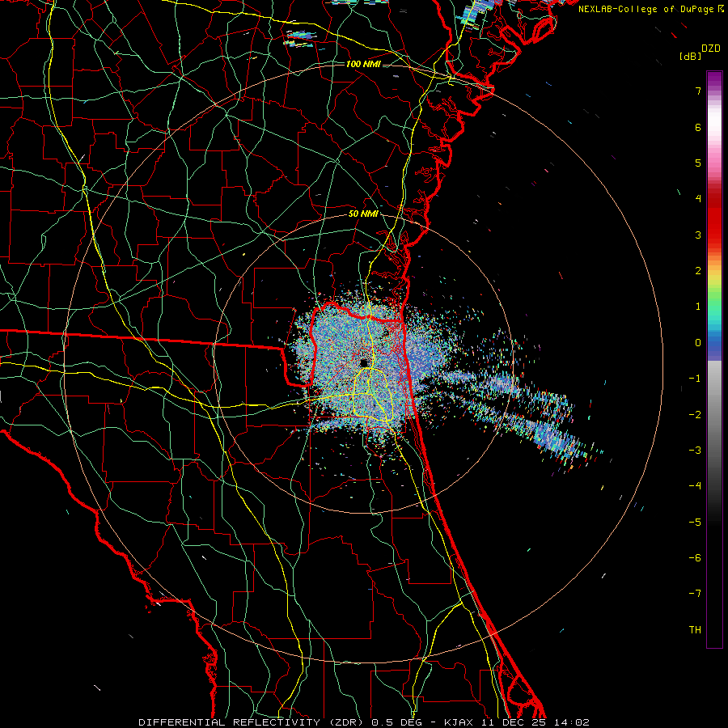The width and height of the screenshot is (728, 728).
Task: Click the 14:02 timestamp
Action: click(x=572, y=722)
